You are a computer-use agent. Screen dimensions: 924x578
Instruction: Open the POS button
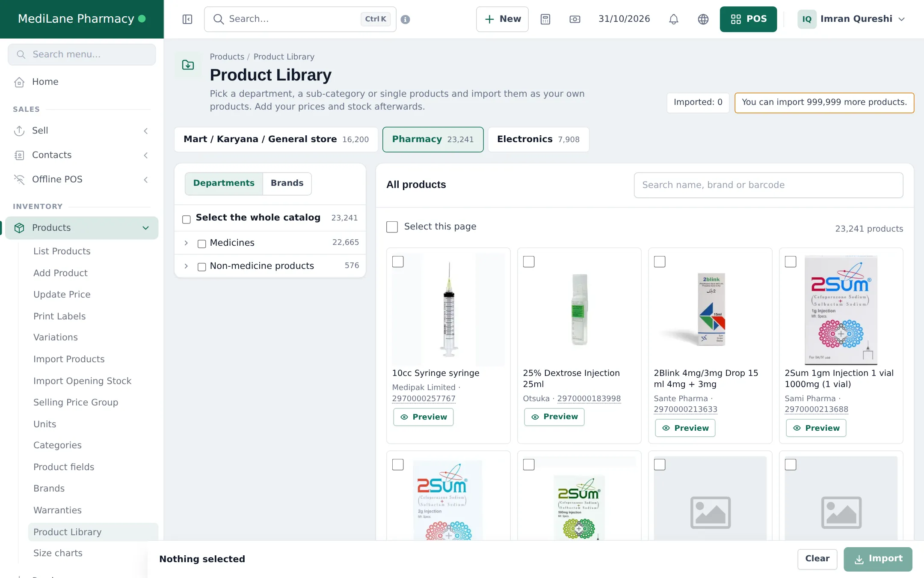point(748,19)
